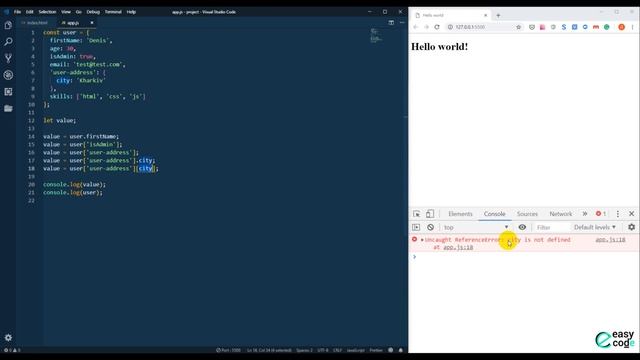Viewport: 640px width, 360px height.
Task: Open the app.js:18 link in stack trace
Action: [x=458, y=247]
